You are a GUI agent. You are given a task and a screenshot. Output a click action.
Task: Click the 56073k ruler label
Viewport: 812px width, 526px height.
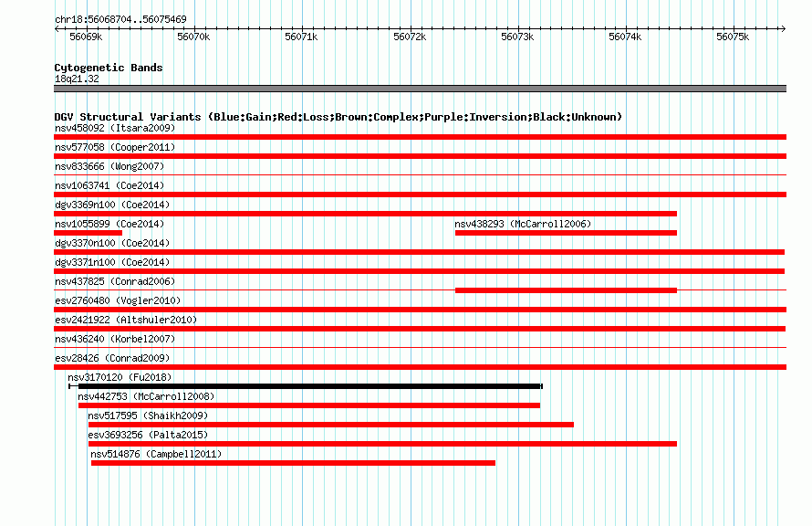[x=517, y=37]
